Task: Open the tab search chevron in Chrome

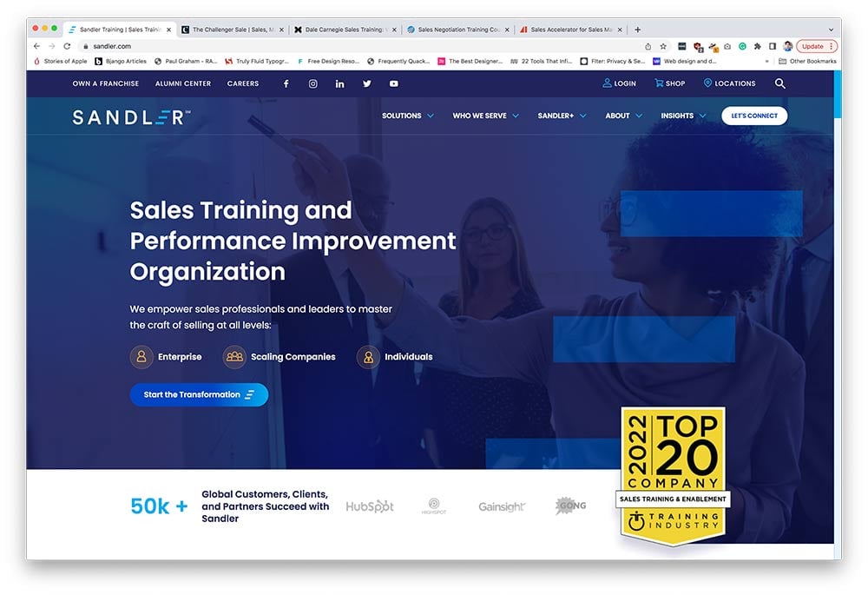Action: 831,30
